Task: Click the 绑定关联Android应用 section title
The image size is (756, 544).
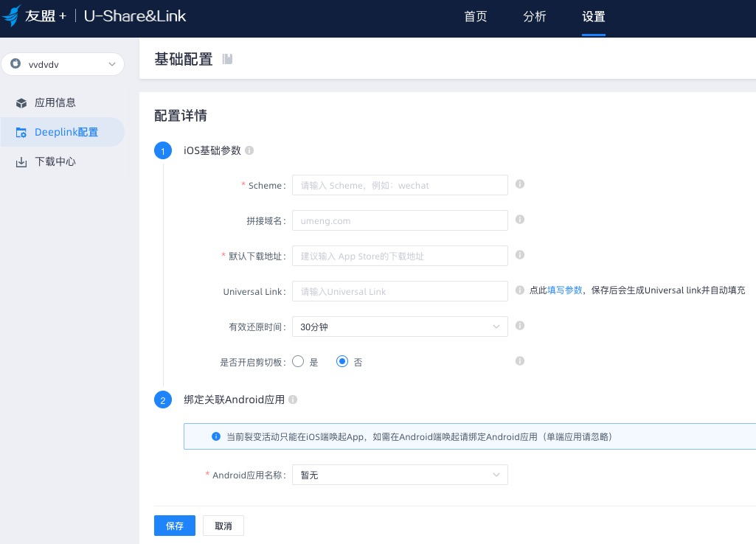Action: click(235, 400)
